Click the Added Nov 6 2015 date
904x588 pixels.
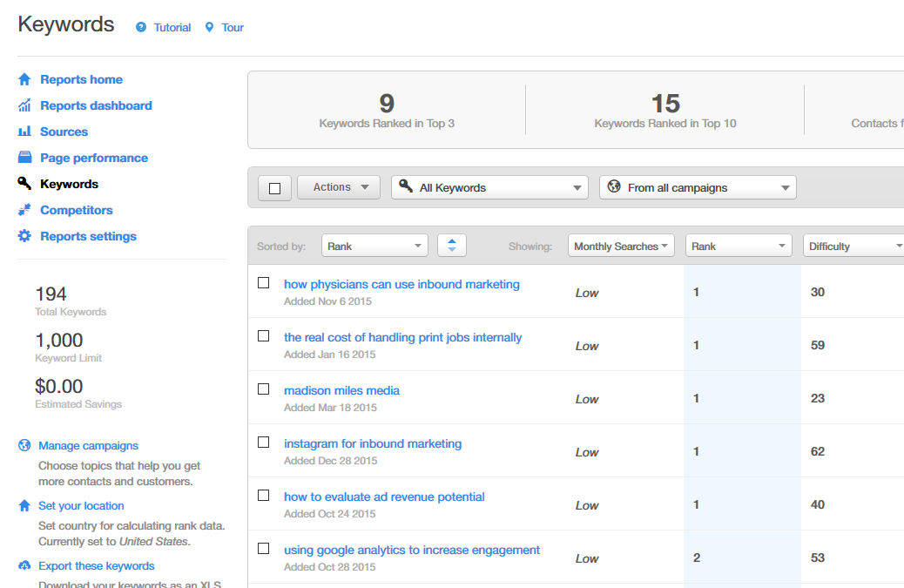[x=328, y=301]
